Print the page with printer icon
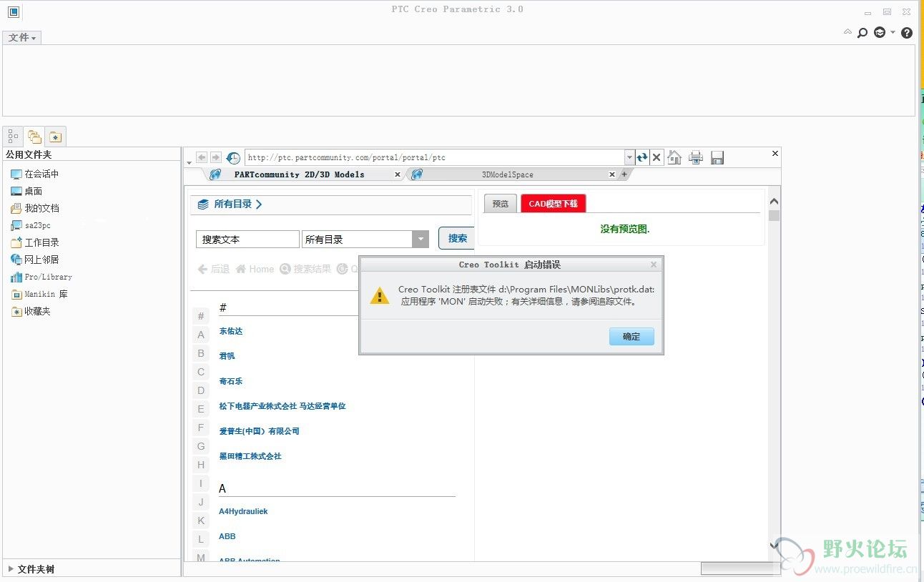Image resolution: width=924 pixels, height=582 pixels. coord(696,157)
